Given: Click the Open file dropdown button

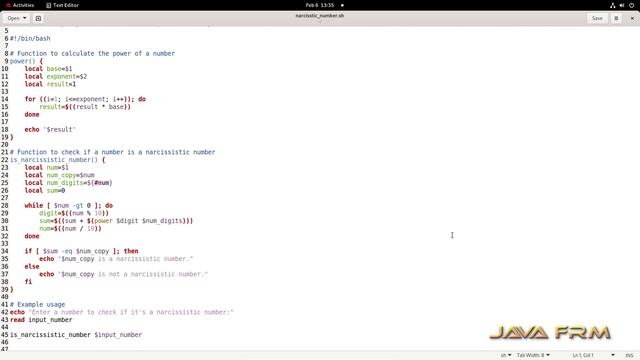Looking at the screenshot, I should 16,18.
